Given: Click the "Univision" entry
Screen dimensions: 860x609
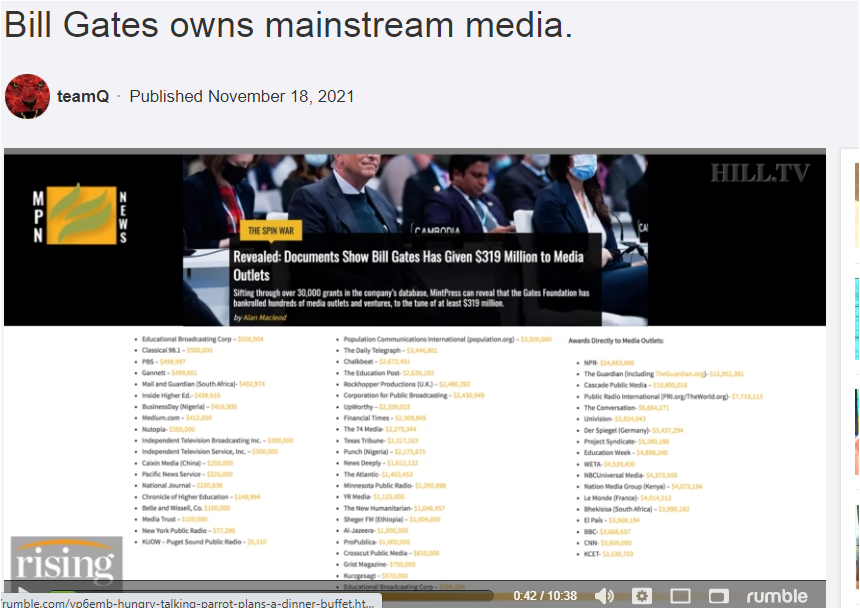Looking at the screenshot, I should point(615,419).
